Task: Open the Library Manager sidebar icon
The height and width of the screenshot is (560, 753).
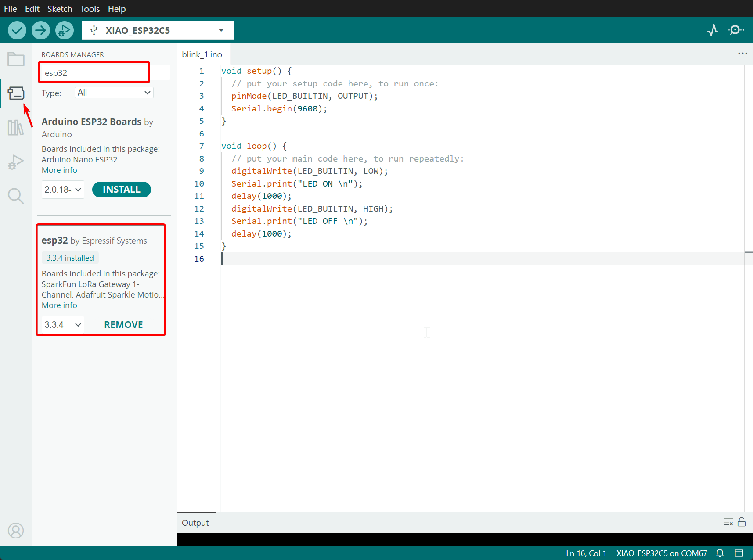Action: click(16, 128)
